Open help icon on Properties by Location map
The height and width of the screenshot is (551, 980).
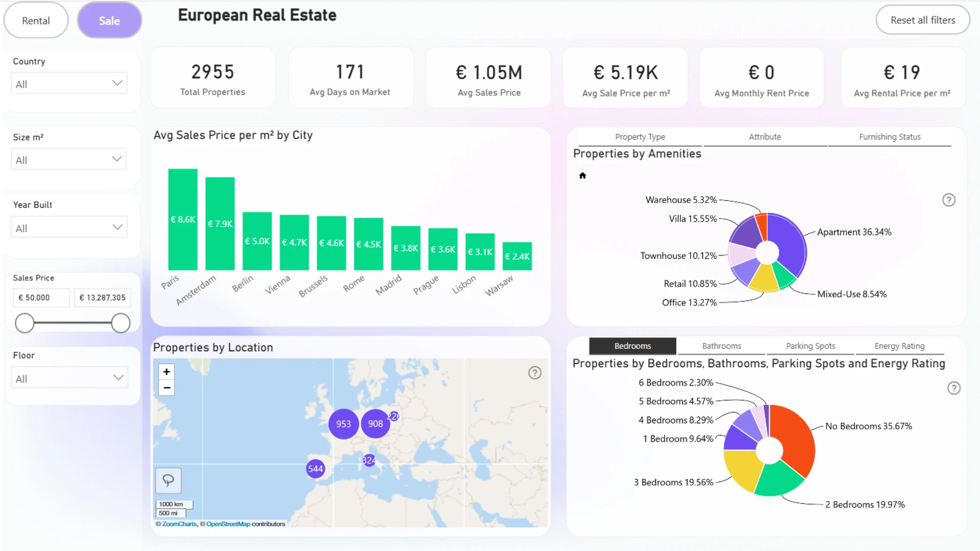coord(534,373)
